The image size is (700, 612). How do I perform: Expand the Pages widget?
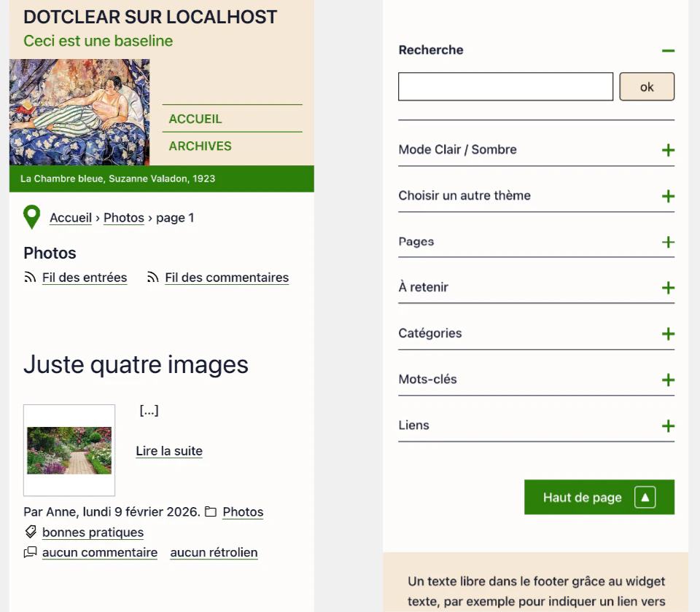[668, 242]
